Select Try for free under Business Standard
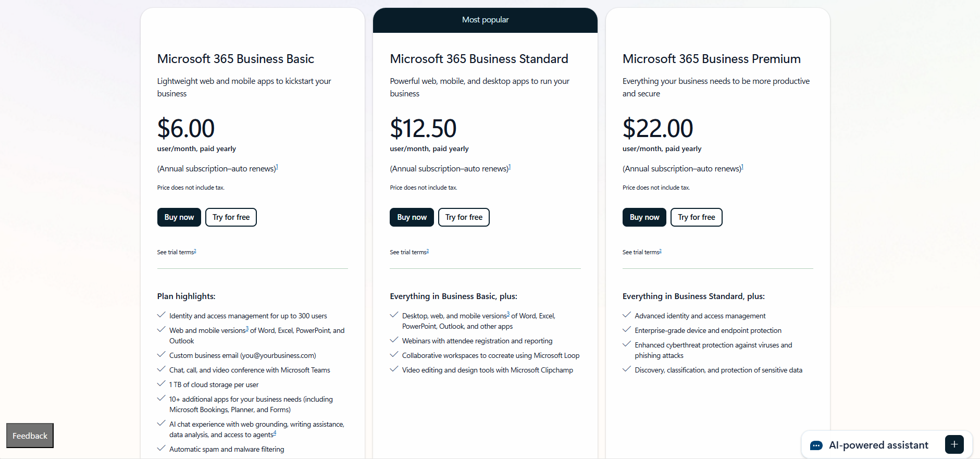This screenshot has height=459, width=980. tap(463, 217)
